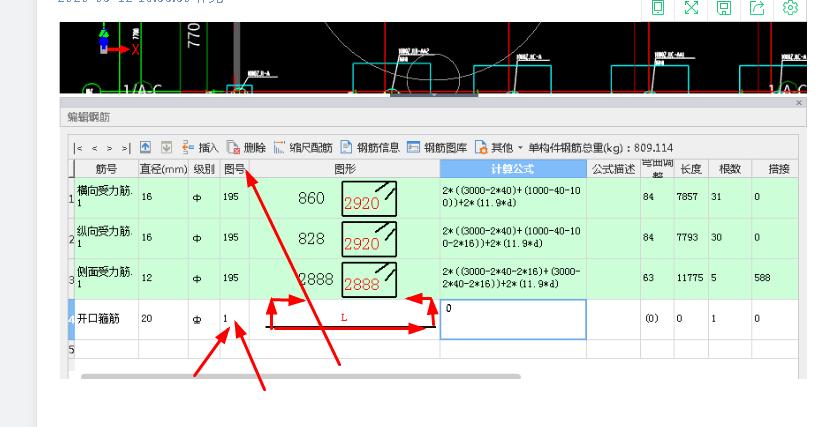Click 缩尺配筋 toolbar button

coord(303,148)
